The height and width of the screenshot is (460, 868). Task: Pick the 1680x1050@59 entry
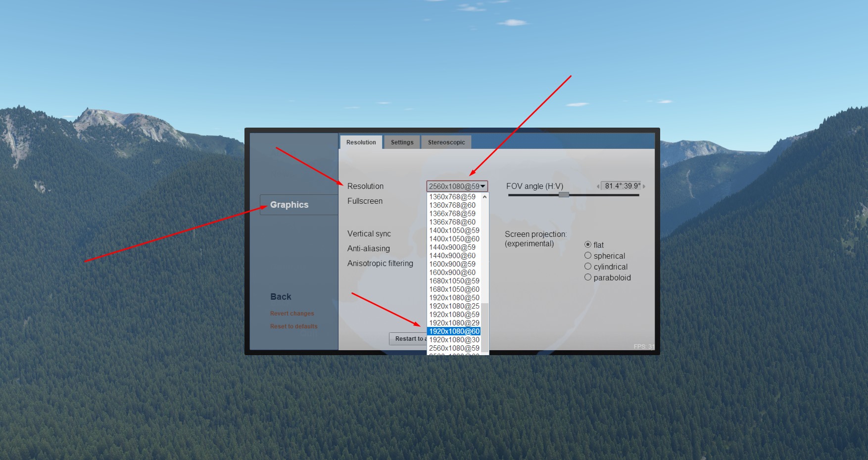click(454, 281)
